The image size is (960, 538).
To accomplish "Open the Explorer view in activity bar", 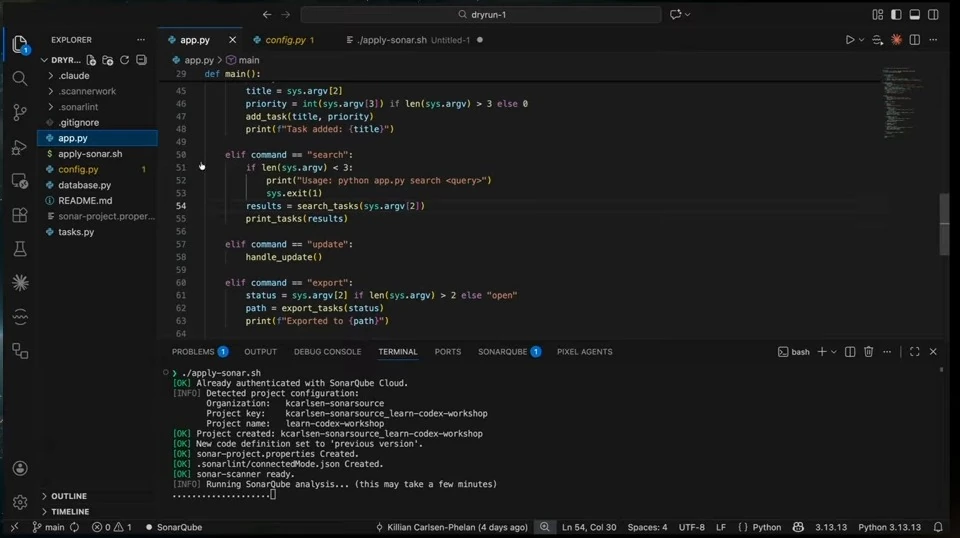I will pos(20,44).
